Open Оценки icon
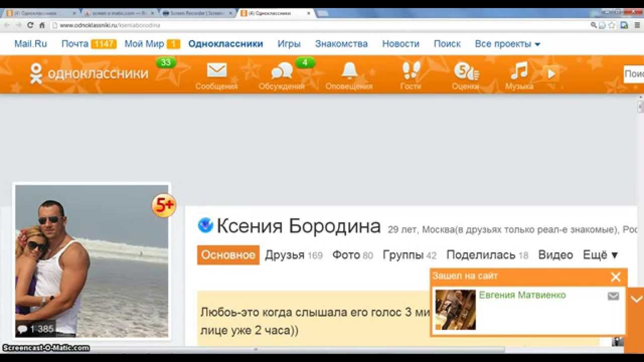This screenshot has width=644, height=362. coord(466,71)
